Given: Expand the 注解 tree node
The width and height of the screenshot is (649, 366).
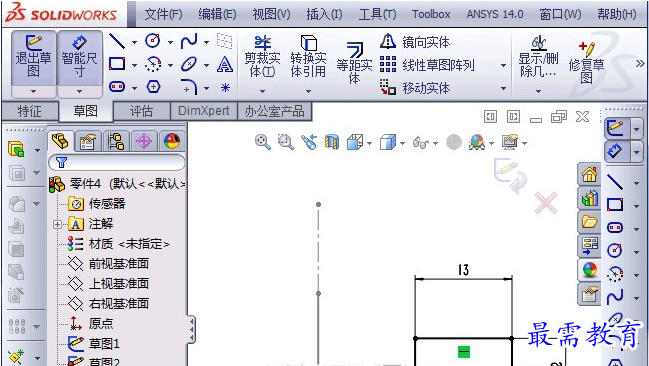Looking at the screenshot, I should (57, 224).
